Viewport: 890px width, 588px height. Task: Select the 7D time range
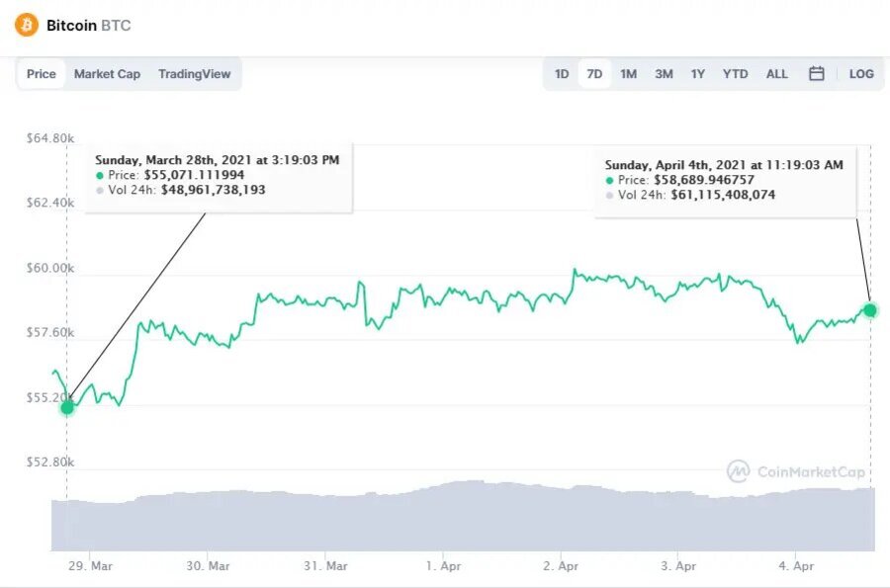click(594, 74)
